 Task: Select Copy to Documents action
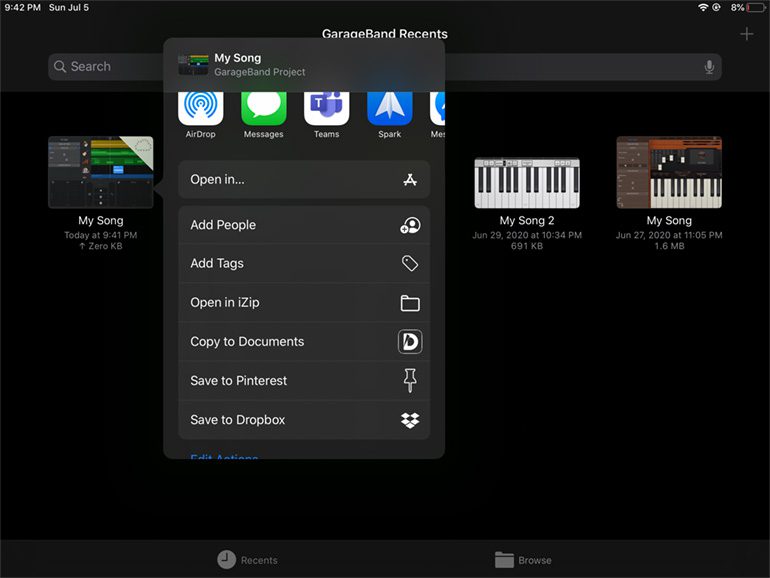pos(304,342)
